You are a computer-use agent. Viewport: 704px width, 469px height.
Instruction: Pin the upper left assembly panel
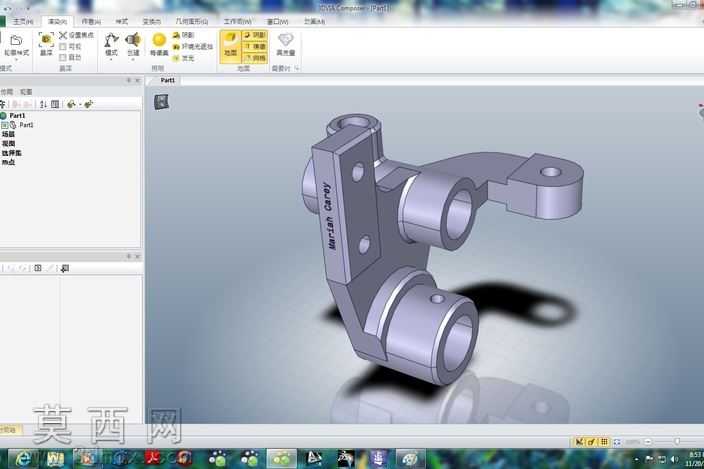pyautogui.click(x=129, y=80)
